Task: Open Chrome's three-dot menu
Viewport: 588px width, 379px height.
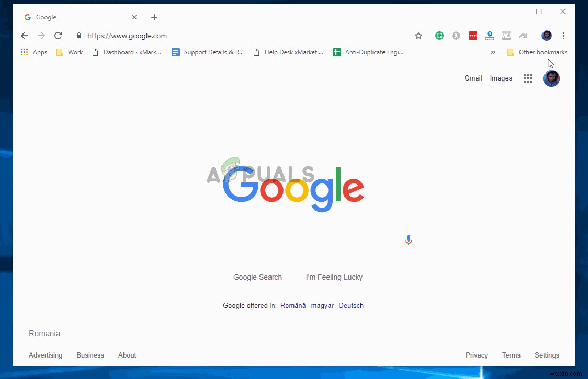Action: click(x=563, y=36)
